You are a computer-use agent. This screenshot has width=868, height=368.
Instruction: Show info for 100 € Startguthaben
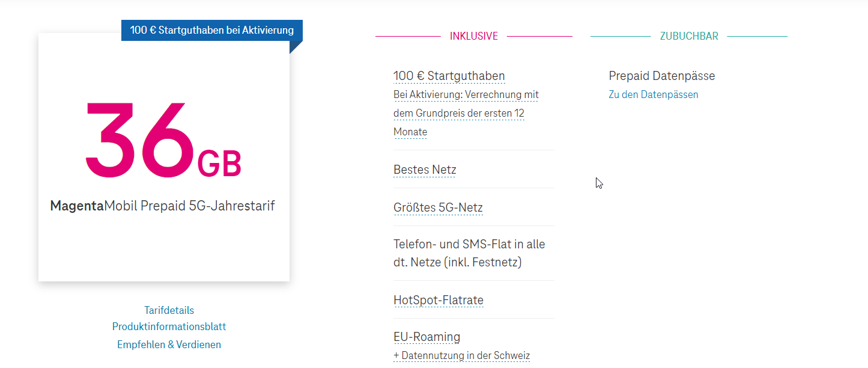(x=449, y=76)
